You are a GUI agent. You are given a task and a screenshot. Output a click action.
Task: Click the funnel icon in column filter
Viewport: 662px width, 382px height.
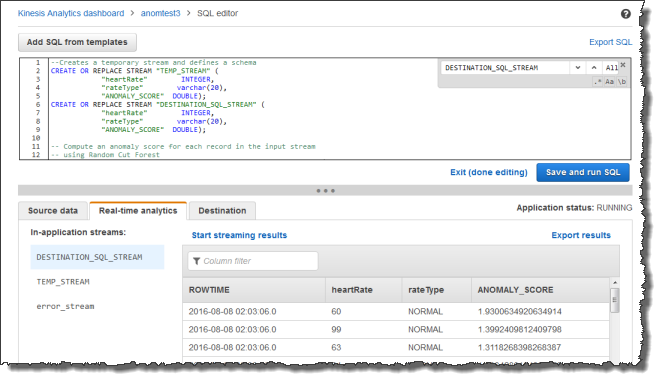point(196,261)
